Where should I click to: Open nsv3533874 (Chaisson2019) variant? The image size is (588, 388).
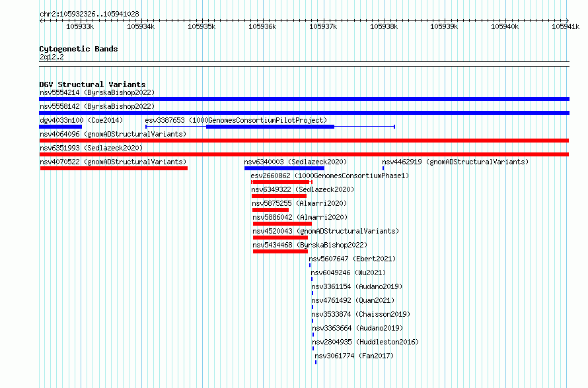(x=361, y=314)
